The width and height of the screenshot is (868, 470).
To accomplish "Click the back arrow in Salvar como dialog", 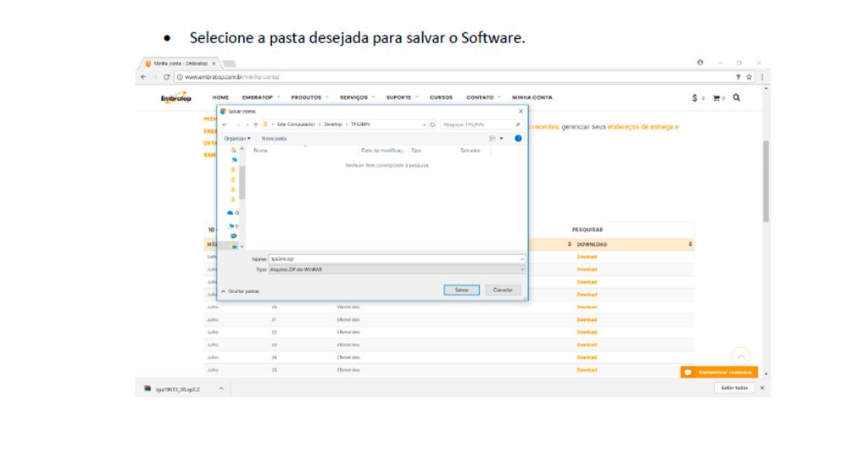I will [x=225, y=124].
